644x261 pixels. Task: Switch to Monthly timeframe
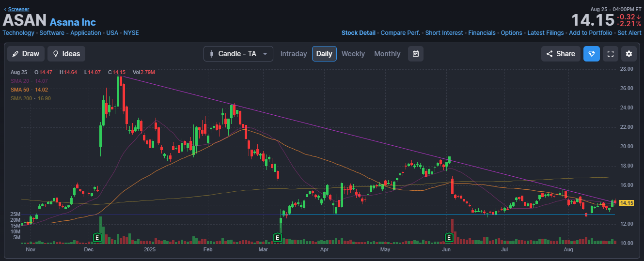tap(387, 54)
